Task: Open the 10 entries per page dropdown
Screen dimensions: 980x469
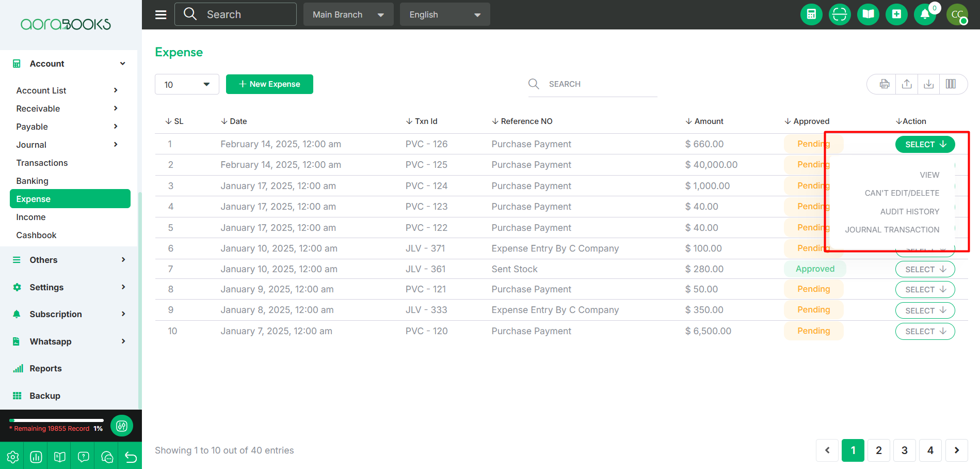Action: tap(187, 84)
